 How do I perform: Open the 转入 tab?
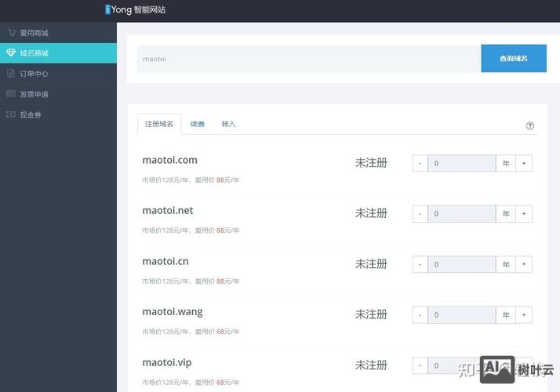[x=228, y=125]
